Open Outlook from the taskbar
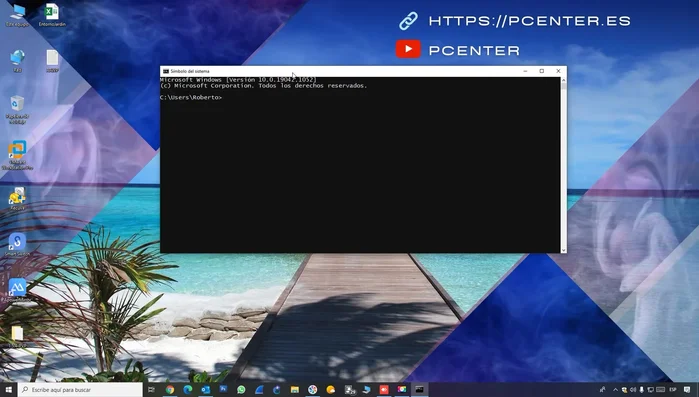 click(x=206, y=390)
